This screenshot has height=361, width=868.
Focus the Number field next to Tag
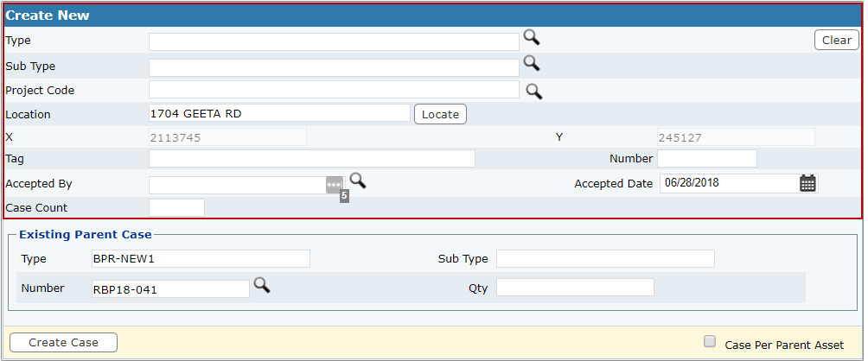[707, 159]
